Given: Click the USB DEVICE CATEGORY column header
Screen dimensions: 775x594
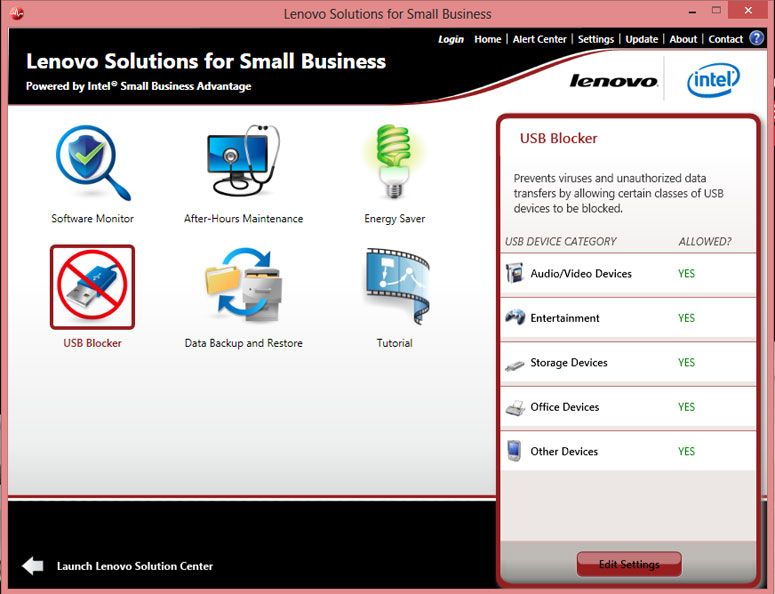Looking at the screenshot, I should tap(560, 242).
